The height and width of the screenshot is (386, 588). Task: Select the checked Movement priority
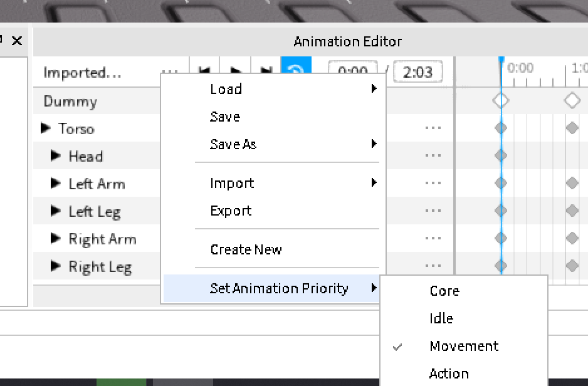tap(464, 346)
